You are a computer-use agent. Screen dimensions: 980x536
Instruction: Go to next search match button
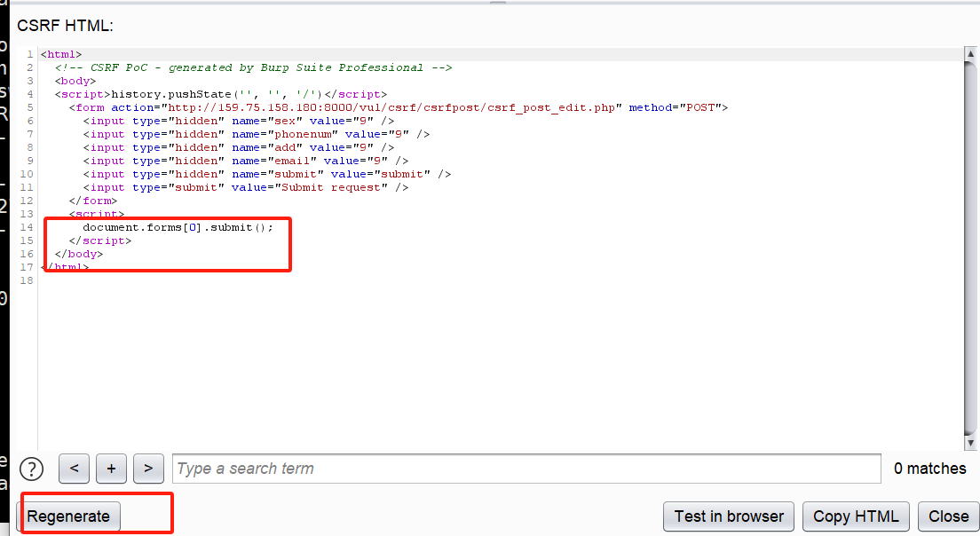(148, 469)
